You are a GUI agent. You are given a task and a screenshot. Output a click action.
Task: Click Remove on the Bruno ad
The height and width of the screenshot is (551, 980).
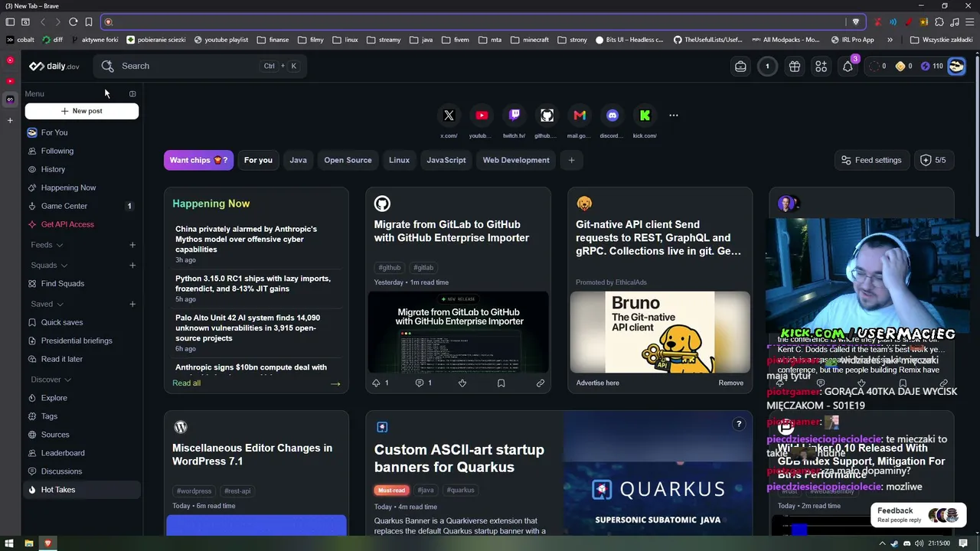point(731,383)
